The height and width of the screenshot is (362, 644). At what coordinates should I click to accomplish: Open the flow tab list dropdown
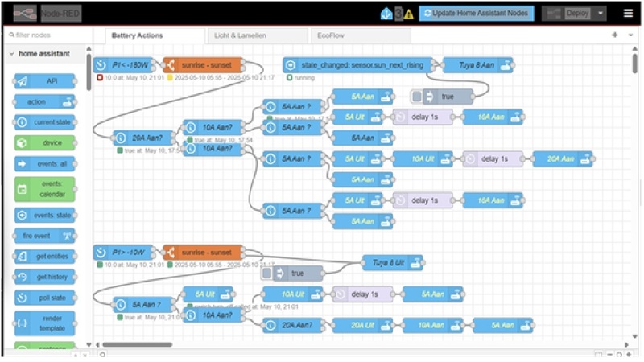pyautogui.click(x=630, y=35)
